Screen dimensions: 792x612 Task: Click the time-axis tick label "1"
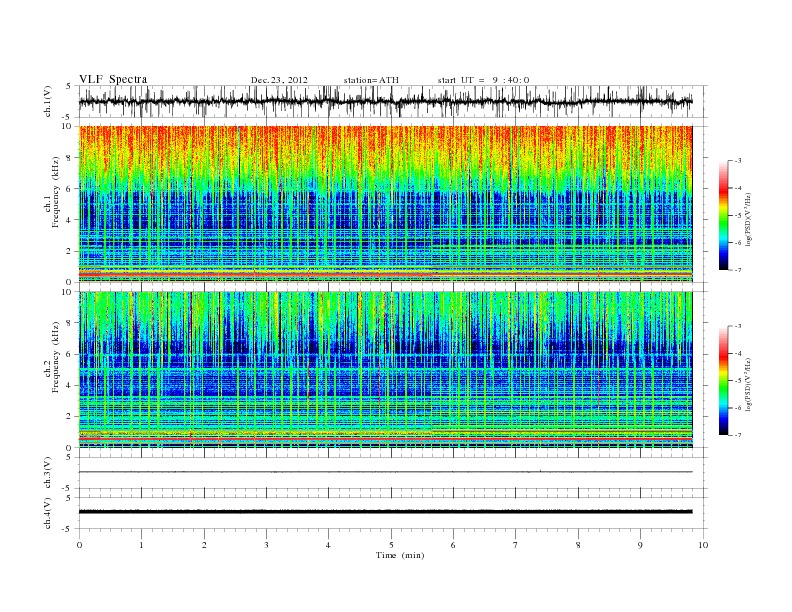[x=141, y=545]
